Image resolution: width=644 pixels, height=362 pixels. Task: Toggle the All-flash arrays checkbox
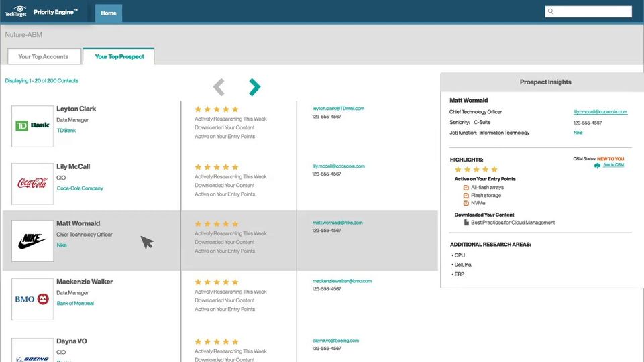pyautogui.click(x=466, y=188)
